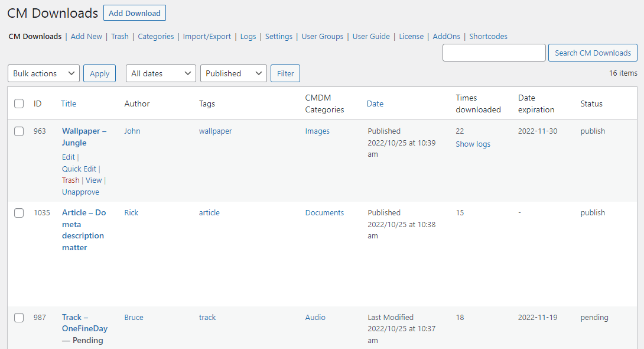The width and height of the screenshot is (644, 349).
Task: Click Quick Edit under Wallpaper – Jungle
Action: (x=79, y=169)
